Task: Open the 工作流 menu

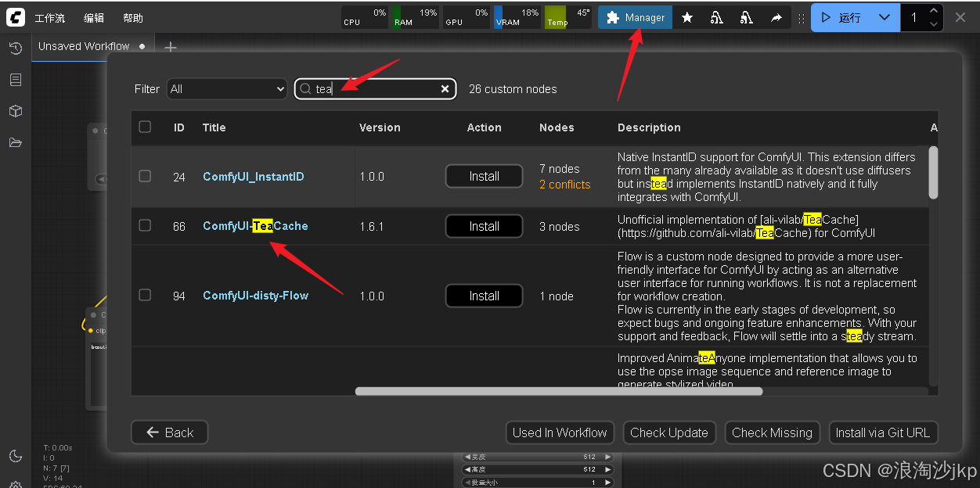Action: pyautogui.click(x=50, y=17)
